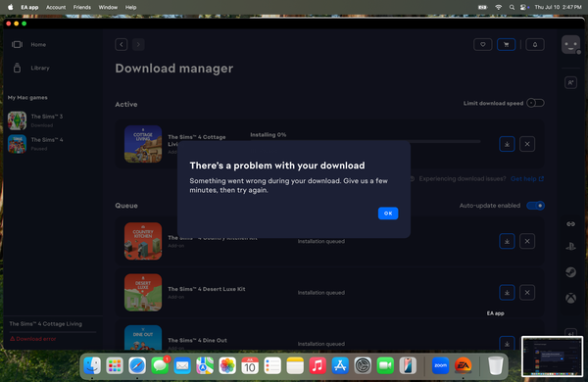Click the screenshot preview thumbnail

[552, 357]
